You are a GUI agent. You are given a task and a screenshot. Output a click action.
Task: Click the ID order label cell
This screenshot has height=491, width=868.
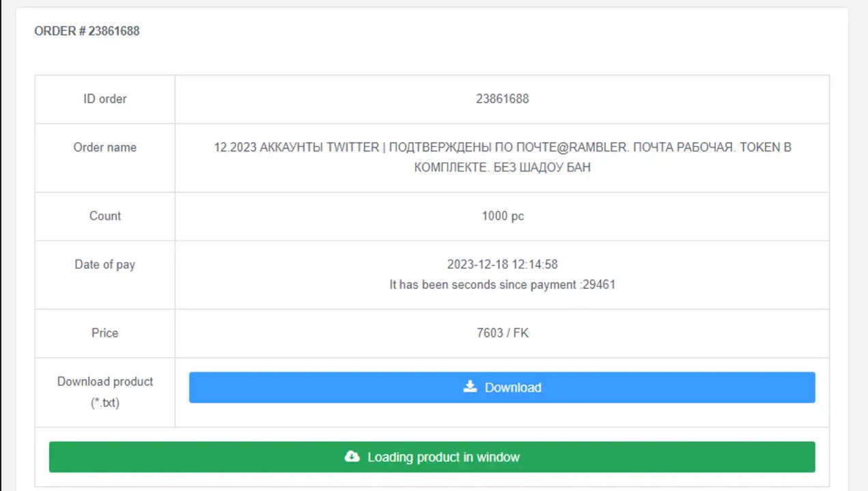(x=105, y=99)
